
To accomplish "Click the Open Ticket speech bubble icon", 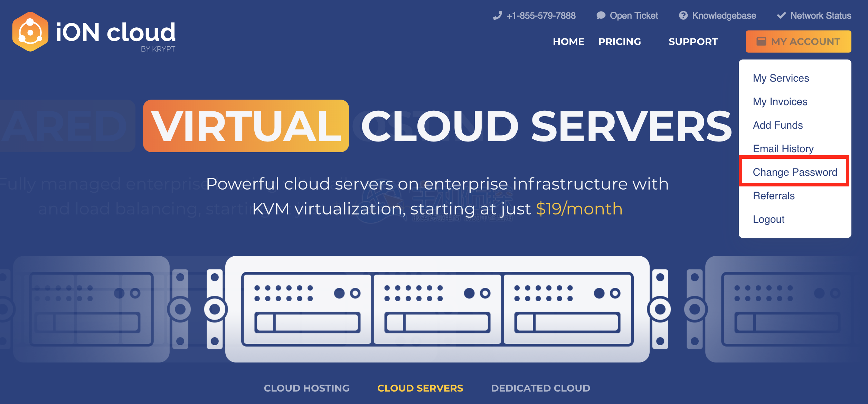I will [x=601, y=16].
